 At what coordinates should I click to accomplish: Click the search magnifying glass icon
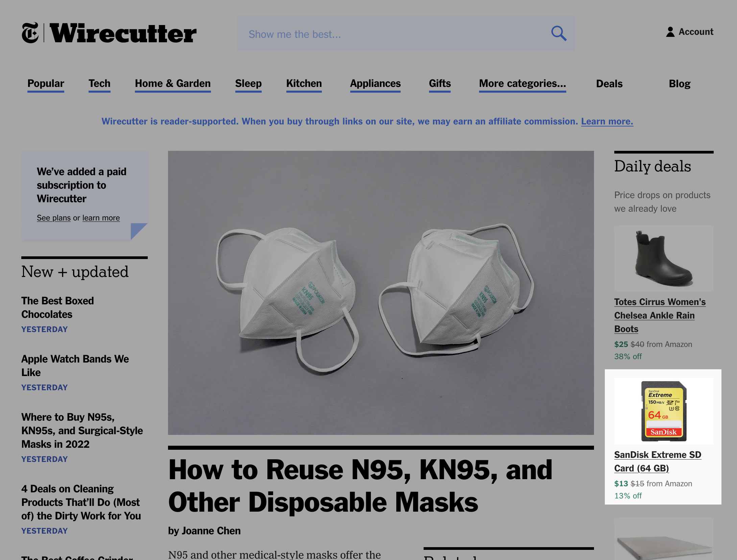pos(559,33)
